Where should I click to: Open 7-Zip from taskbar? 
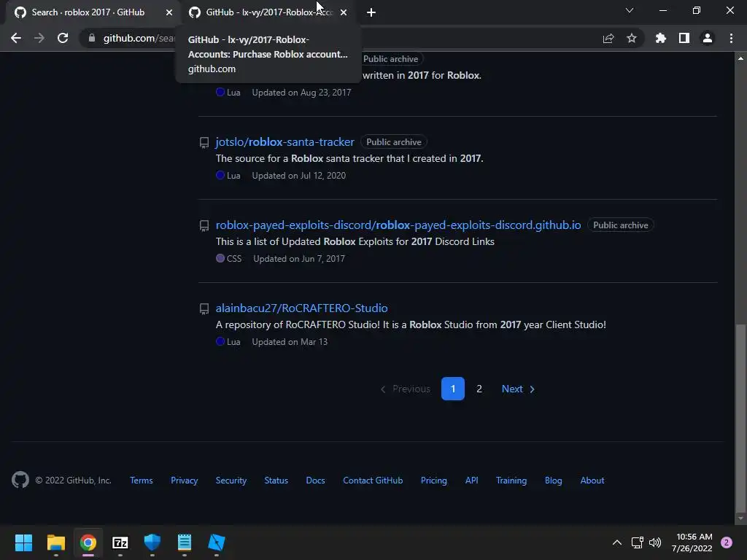[120, 542]
